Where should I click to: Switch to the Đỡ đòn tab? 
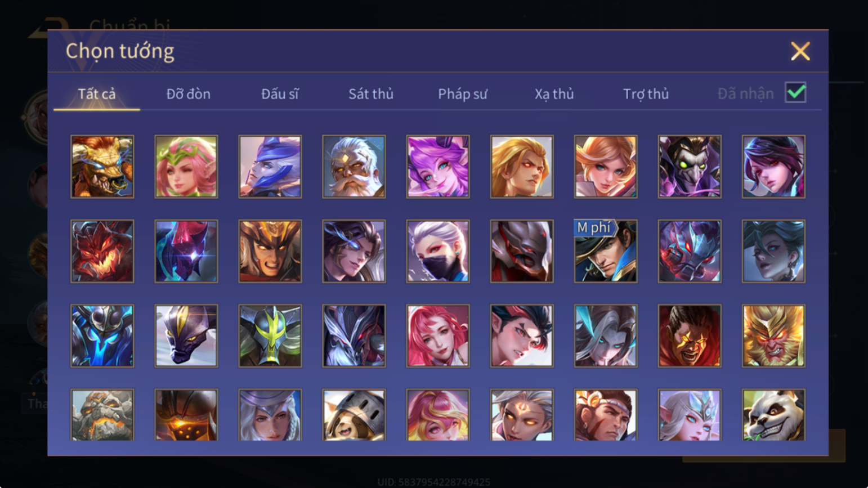coord(189,93)
